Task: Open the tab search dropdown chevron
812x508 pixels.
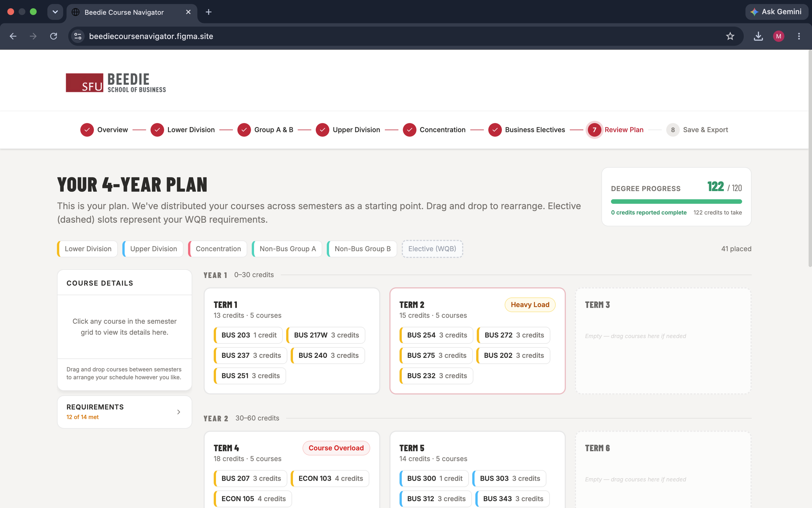Action: coord(55,12)
